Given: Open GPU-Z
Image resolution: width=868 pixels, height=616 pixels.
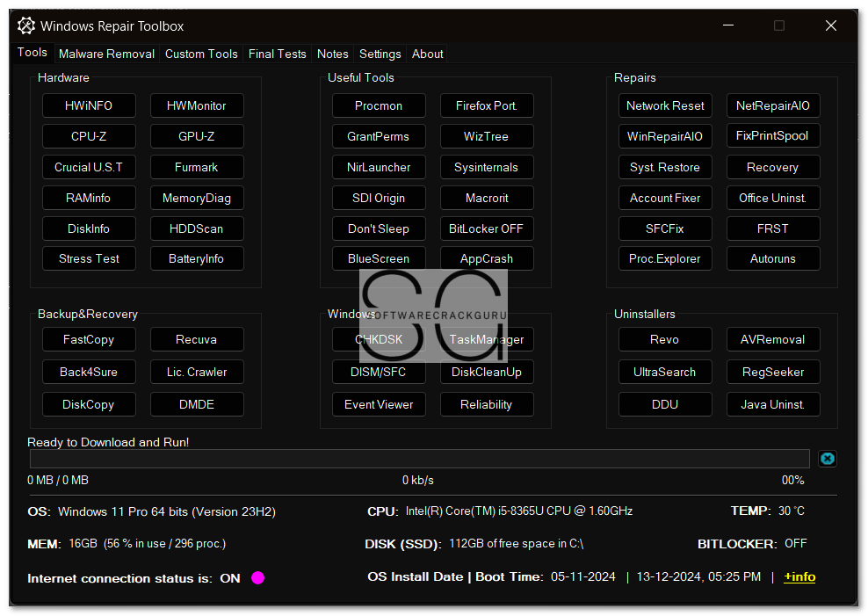Looking at the screenshot, I should [197, 136].
